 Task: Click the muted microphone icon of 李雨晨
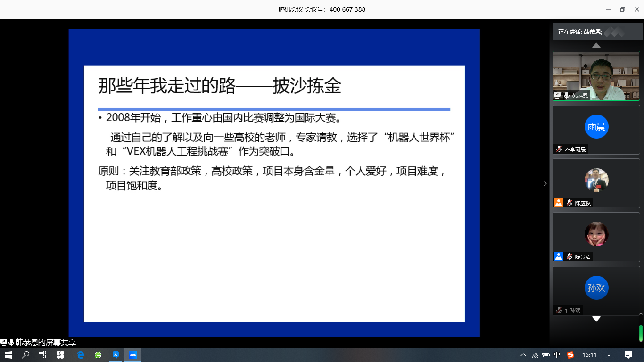coord(559,149)
